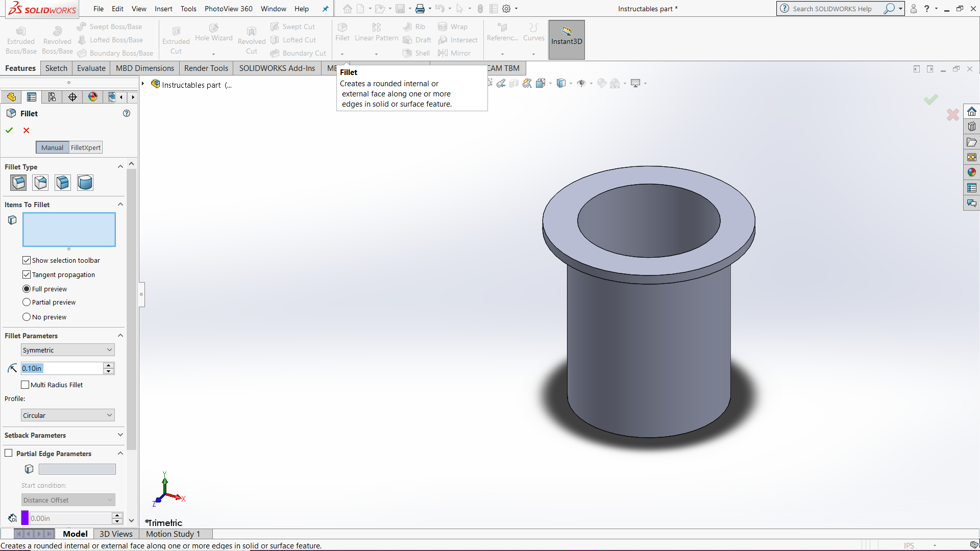980x551 pixels.
Task: Select the Full Round Fillet type
Action: 85,182
